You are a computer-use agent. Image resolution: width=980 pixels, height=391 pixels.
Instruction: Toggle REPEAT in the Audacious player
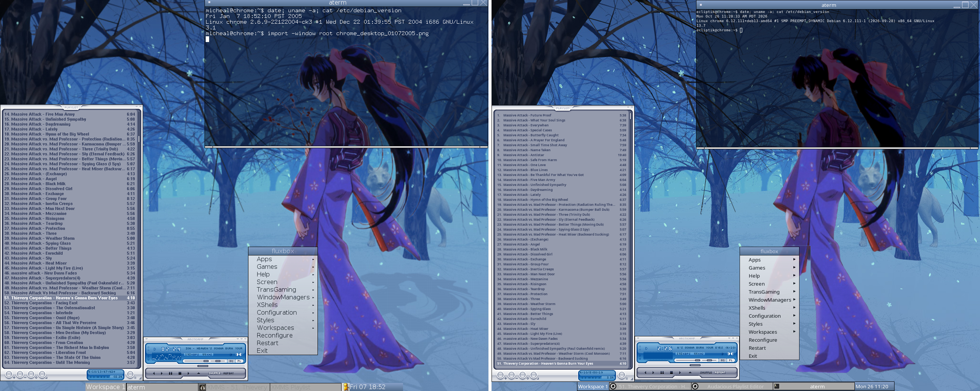point(720,373)
